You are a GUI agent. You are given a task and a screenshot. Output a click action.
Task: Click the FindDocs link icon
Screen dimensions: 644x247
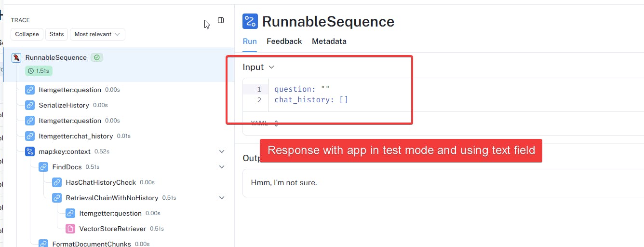point(43,167)
